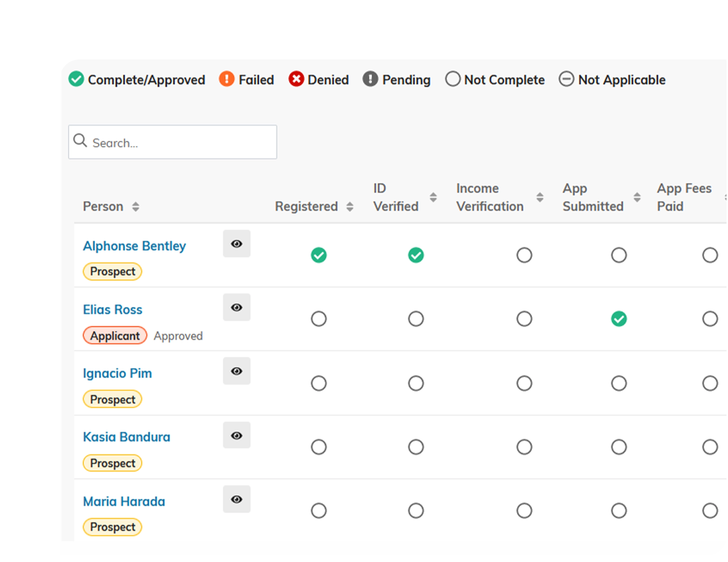
Task: Click the Approved label next to Applicant
Action: tap(178, 336)
